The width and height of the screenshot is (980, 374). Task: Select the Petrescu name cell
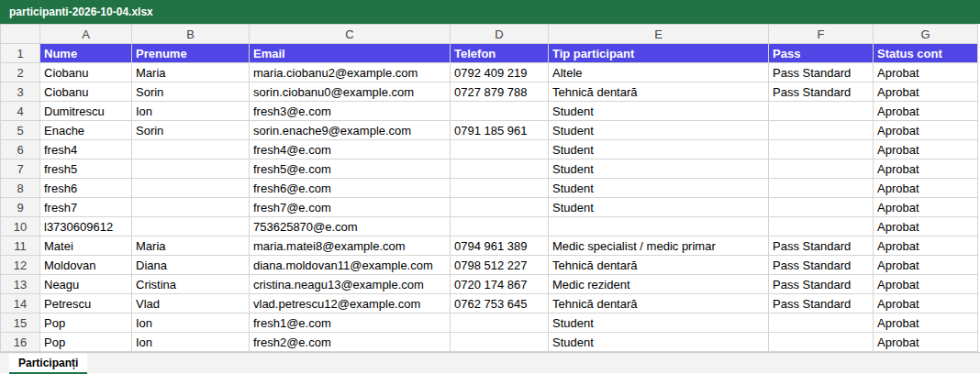(x=85, y=304)
